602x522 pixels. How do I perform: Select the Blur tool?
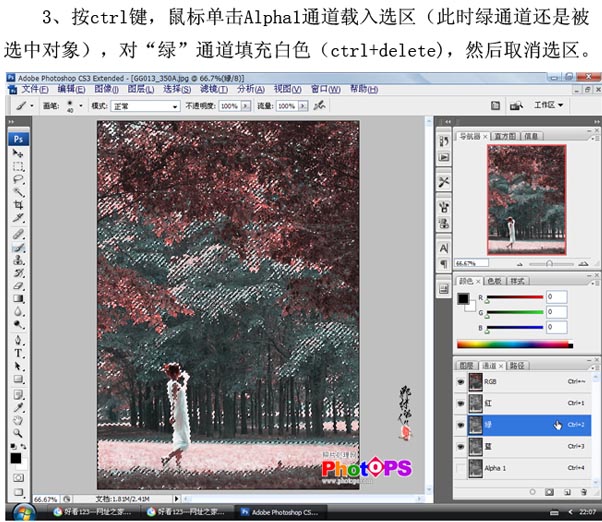[x=18, y=312]
